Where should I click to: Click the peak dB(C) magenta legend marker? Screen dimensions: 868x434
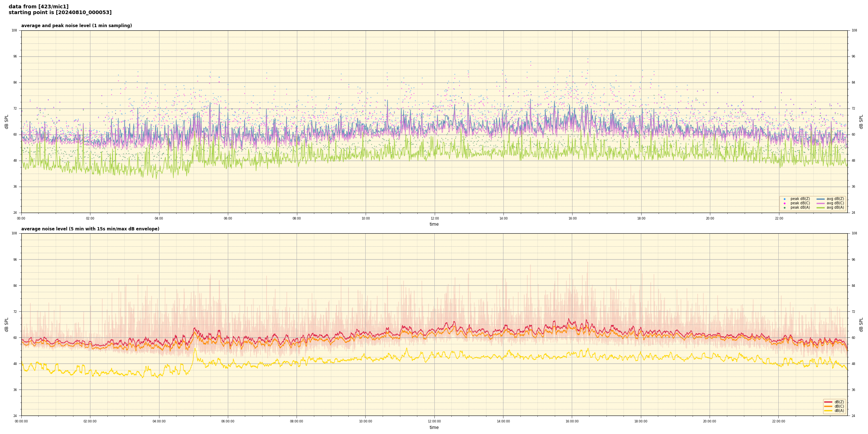784,203
